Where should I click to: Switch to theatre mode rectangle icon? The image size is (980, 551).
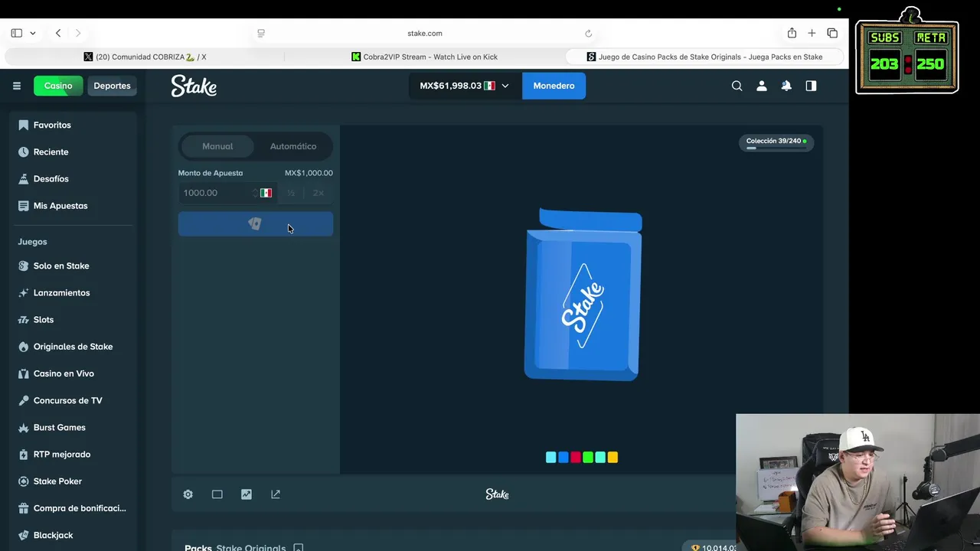click(x=217, y=494)
